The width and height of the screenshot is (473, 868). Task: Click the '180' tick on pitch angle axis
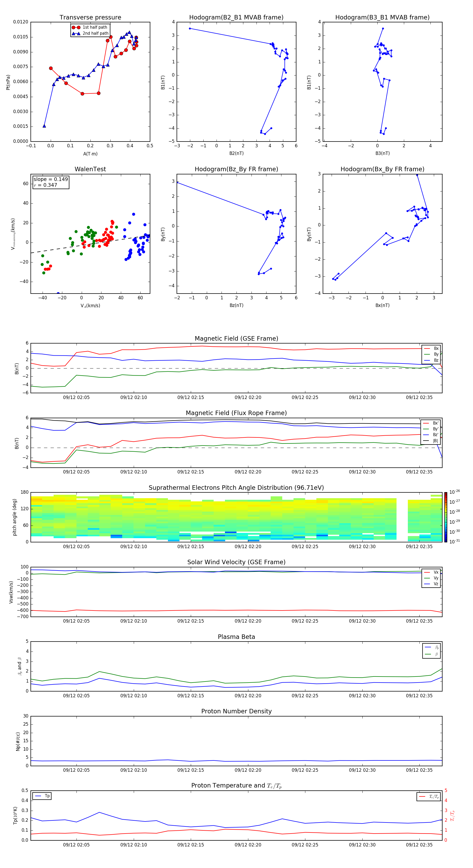[25, 492]
